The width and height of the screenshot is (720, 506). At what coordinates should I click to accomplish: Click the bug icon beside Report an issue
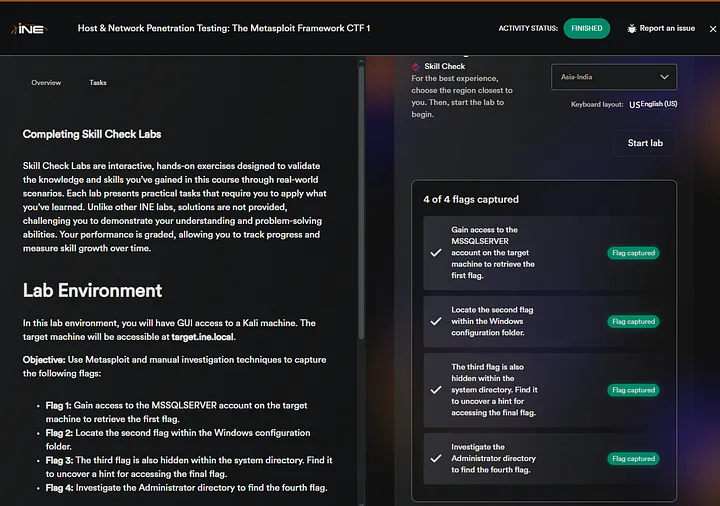pos(632,28)
